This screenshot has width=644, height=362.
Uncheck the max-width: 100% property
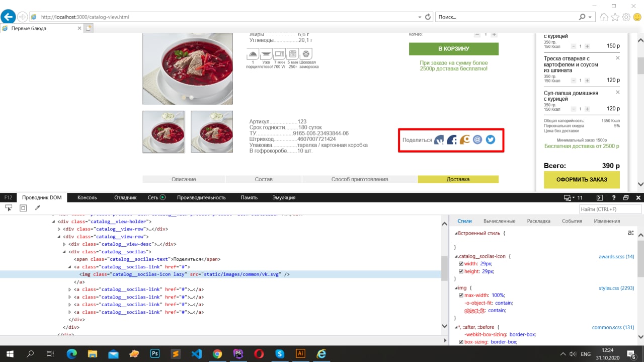461,295
